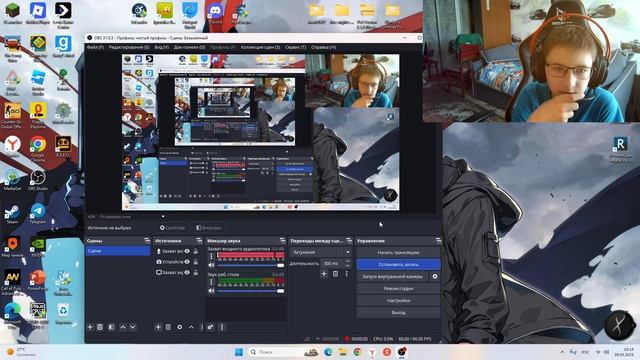
Task: Add a new scene with the plus icon
Action: [90, 327]
